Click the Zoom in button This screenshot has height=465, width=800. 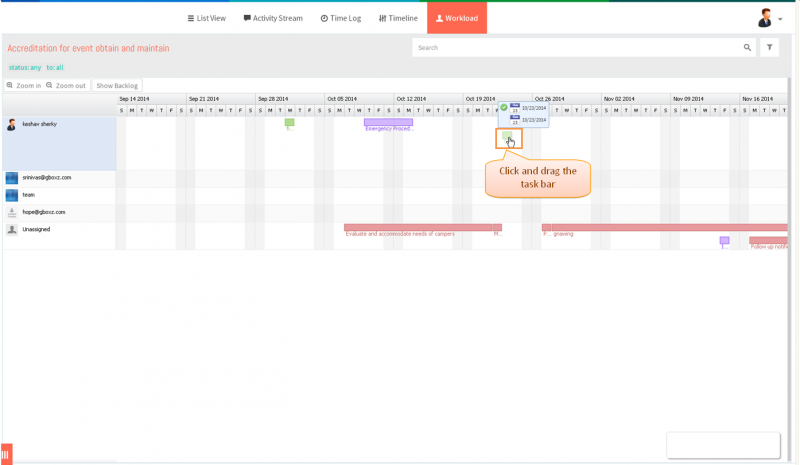[23, 86]
